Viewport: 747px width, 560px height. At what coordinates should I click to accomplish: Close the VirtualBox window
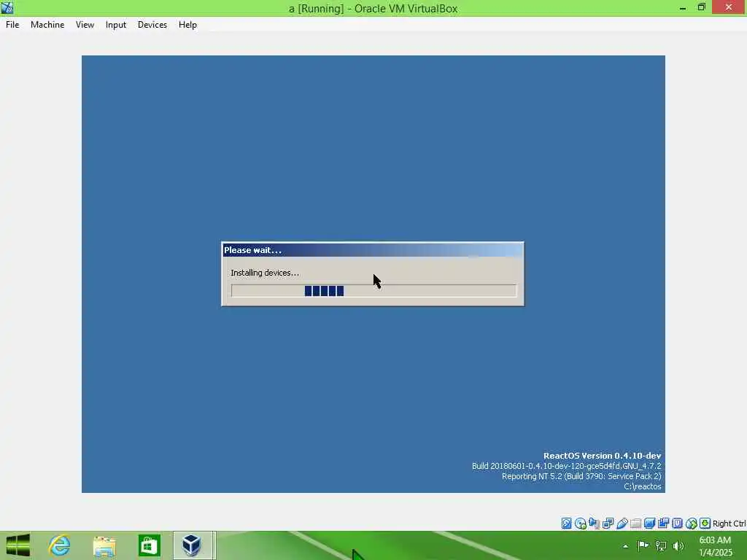pos(729,7)
